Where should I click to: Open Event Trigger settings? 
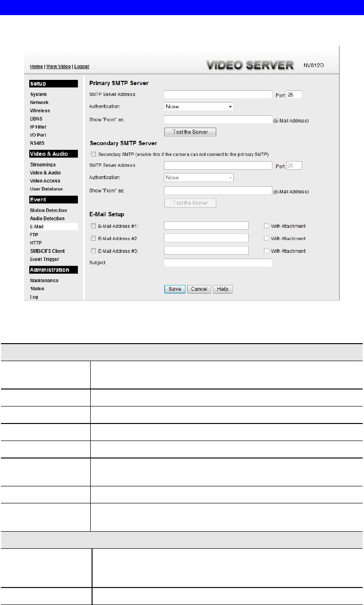click(x=45, y=259)
